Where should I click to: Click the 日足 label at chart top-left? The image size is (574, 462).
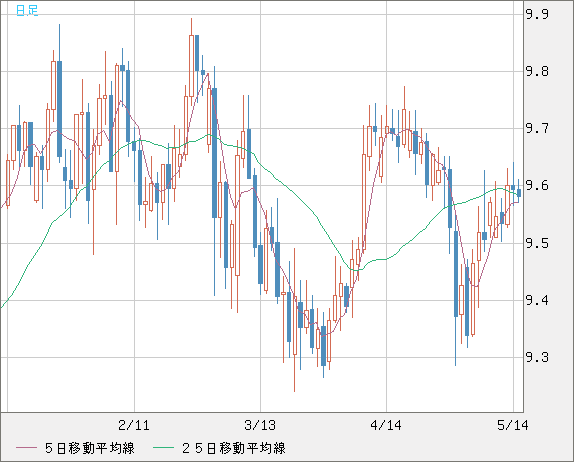(27, 10)
